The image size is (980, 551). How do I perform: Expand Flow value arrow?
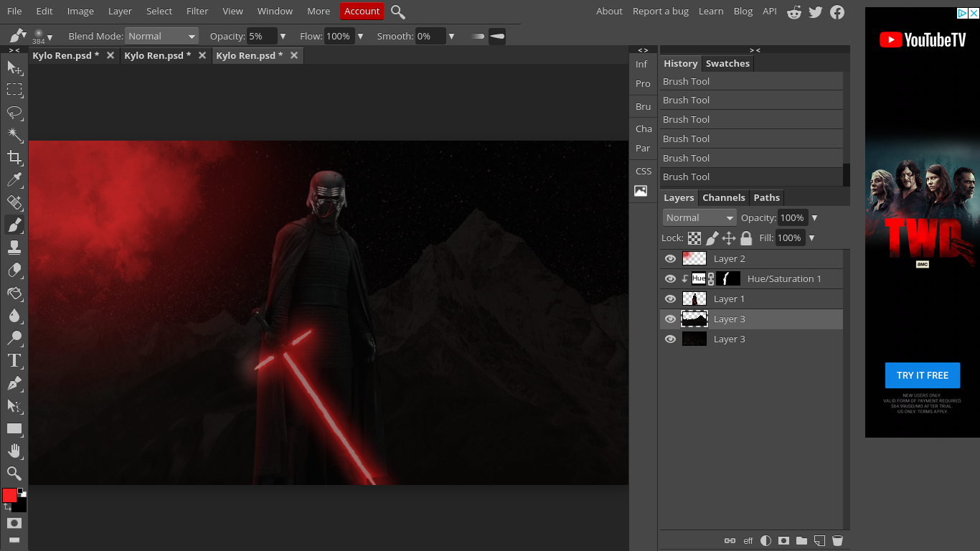coord(360,36)
